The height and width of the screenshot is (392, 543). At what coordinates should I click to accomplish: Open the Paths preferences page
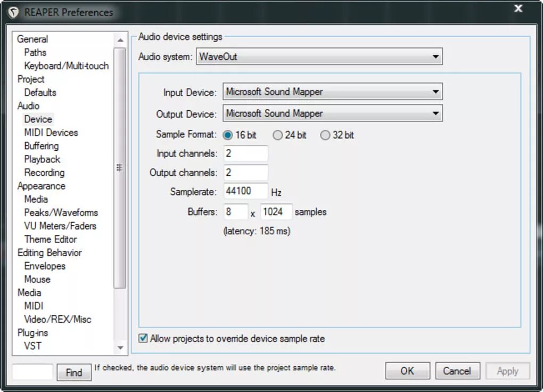point(35,52)
